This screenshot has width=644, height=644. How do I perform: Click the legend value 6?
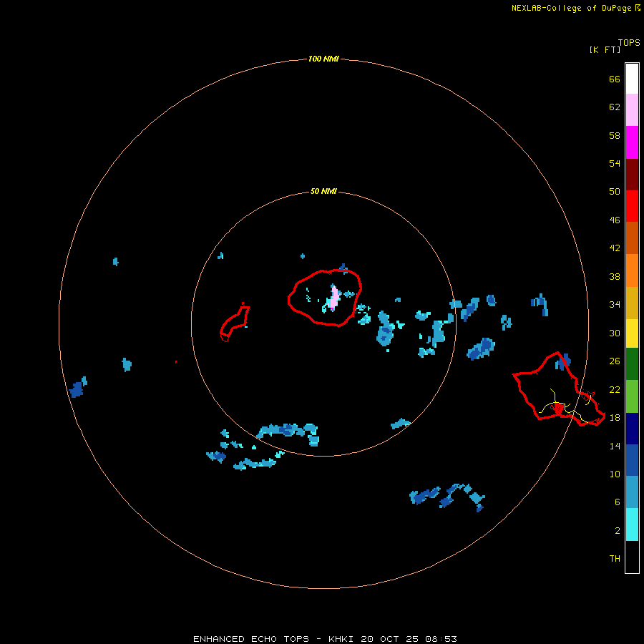617,502
